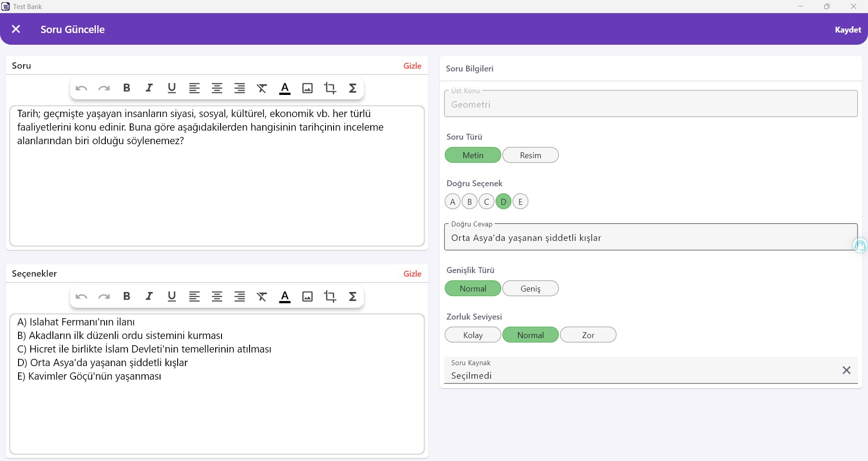Toggle bold in the Seçenekler toolbar

click(127, 296)
